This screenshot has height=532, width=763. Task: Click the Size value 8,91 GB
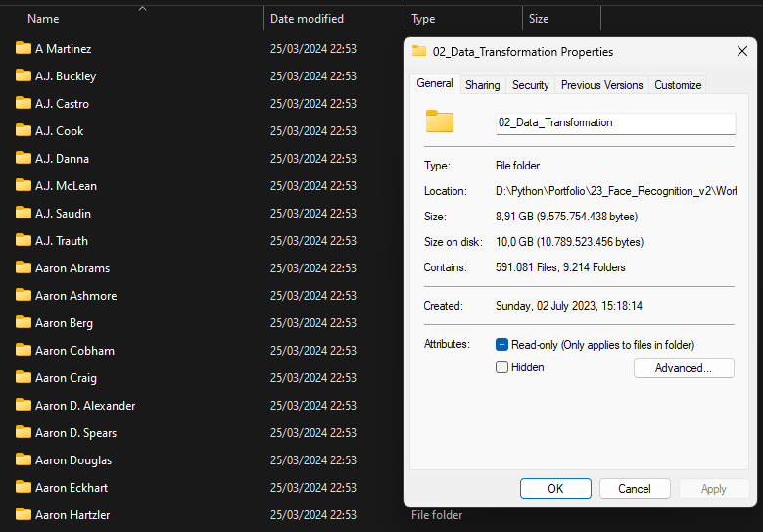coord(566,217)
